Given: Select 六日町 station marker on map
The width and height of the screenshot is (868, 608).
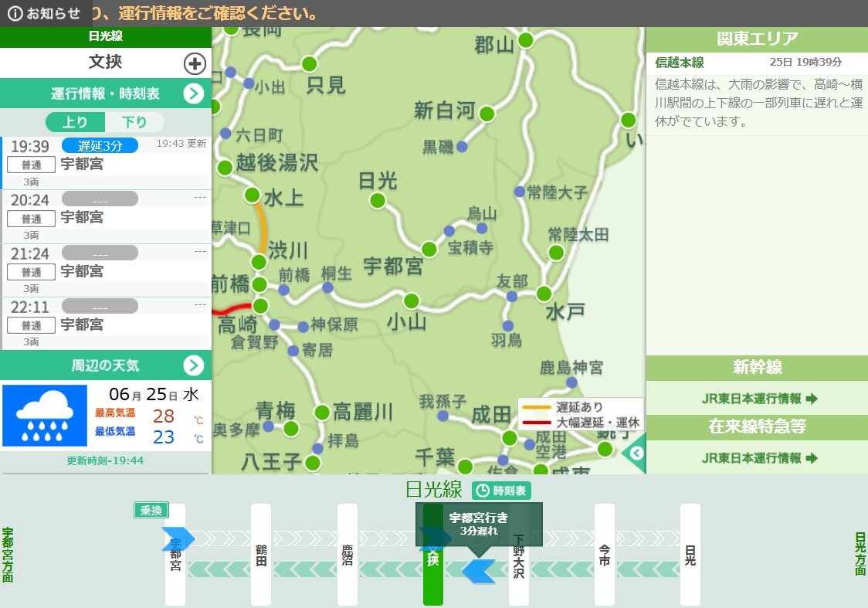Looking at the screenshot, I should pyautogui.click(x=225, y=134).
